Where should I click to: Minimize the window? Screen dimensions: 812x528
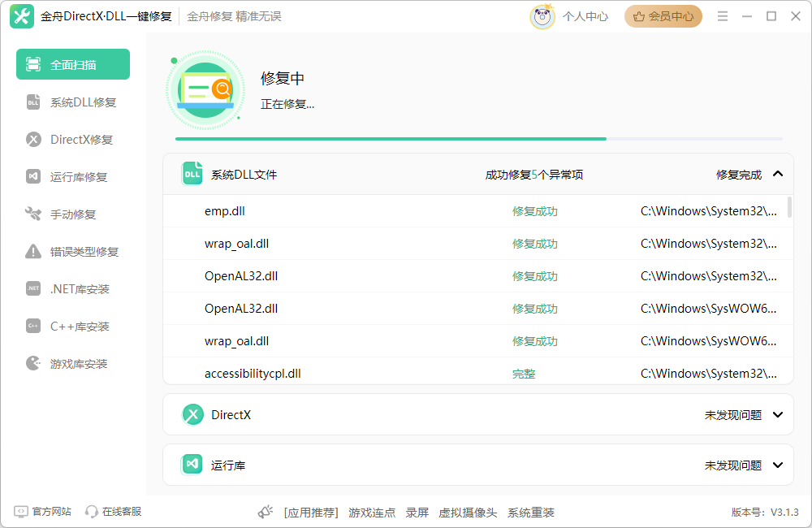(x=747, y=16)
